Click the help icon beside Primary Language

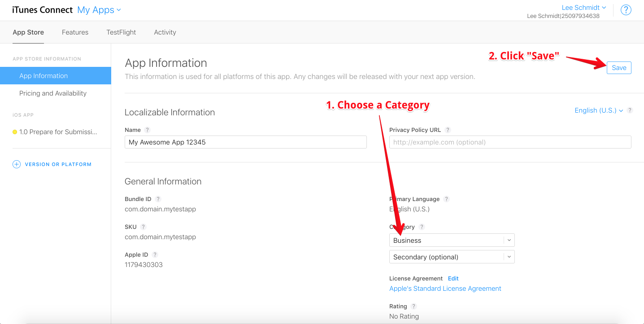(x=446, y=199)
